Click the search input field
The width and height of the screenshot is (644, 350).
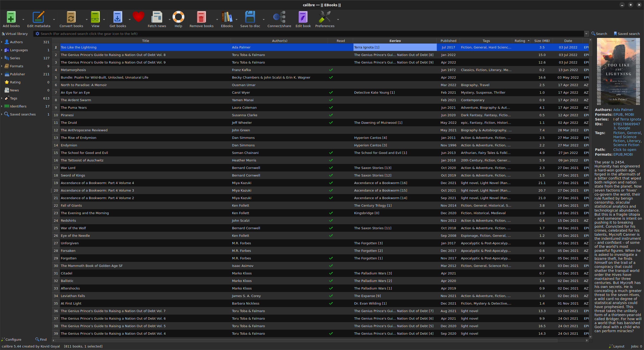tap(312, 34)
